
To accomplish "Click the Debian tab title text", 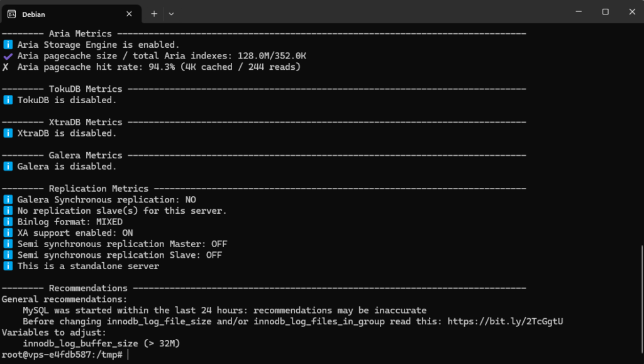I will [x=35, y=14].
